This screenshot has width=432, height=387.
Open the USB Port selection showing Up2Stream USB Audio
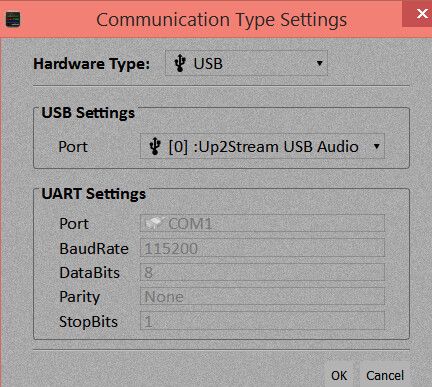point(262,146)
